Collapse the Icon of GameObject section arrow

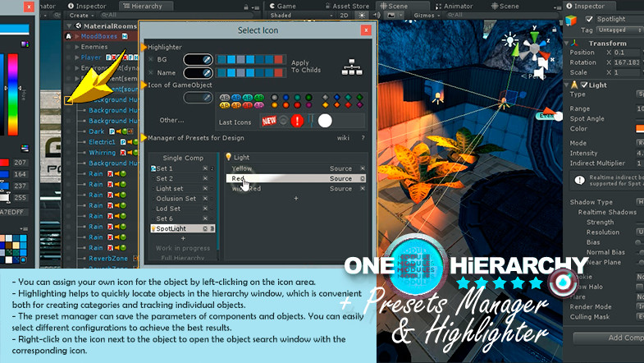tap(144, 85)
